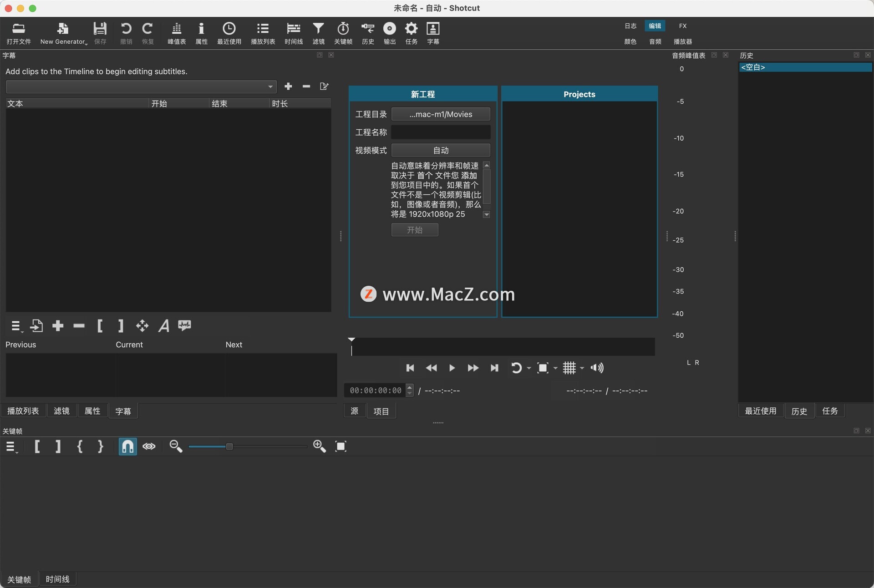The width and height of the screenshot is (874, 588).
Task: Import subtitles from file icon
Action: 36,326
